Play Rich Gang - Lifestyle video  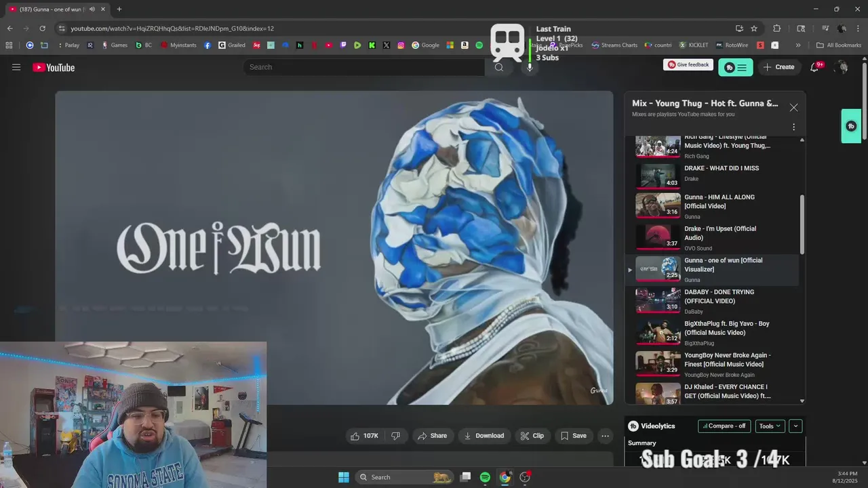click(x=712, y=147)
